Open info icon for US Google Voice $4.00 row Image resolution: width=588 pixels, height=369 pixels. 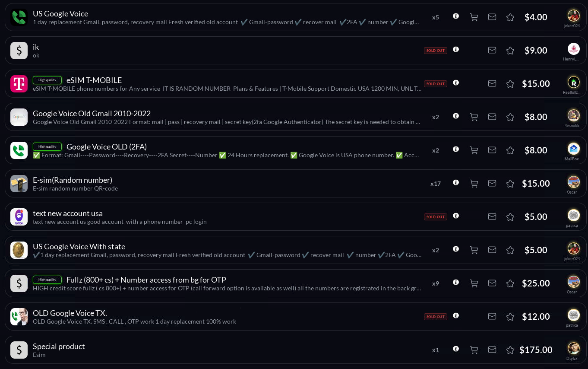pos(456,16)
